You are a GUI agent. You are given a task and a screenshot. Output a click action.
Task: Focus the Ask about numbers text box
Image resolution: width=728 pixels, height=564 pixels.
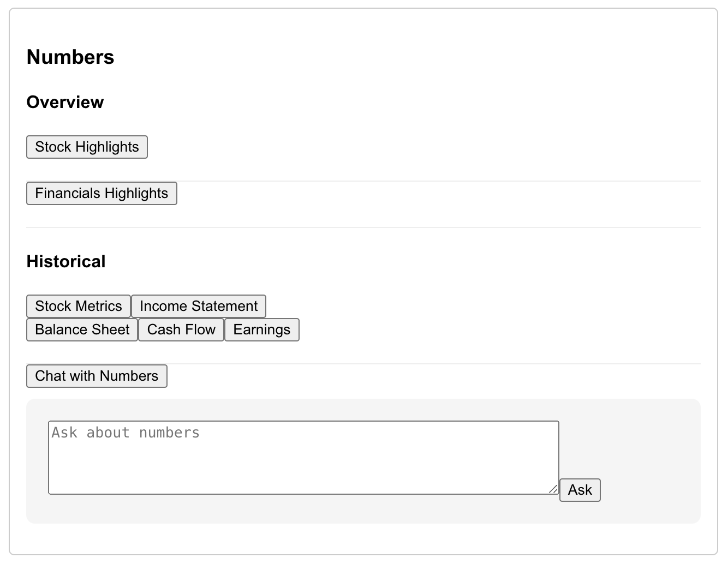pos(303,464)
